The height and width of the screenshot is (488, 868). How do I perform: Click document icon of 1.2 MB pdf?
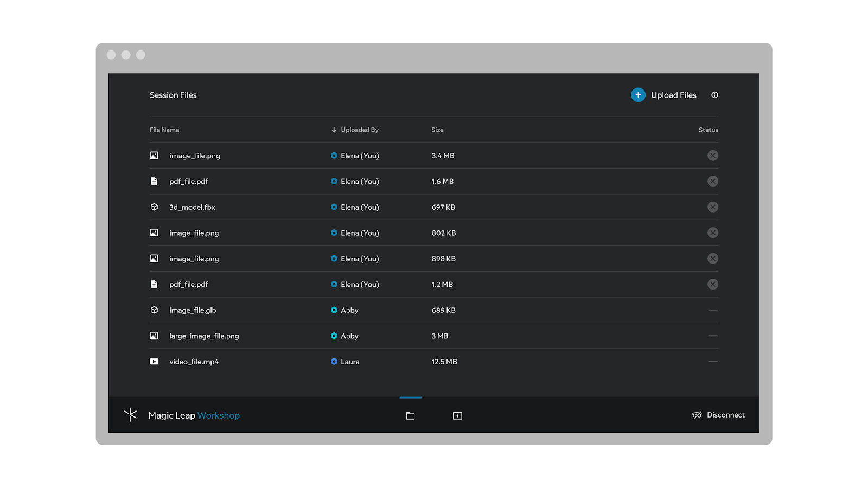tap(154, 284)
